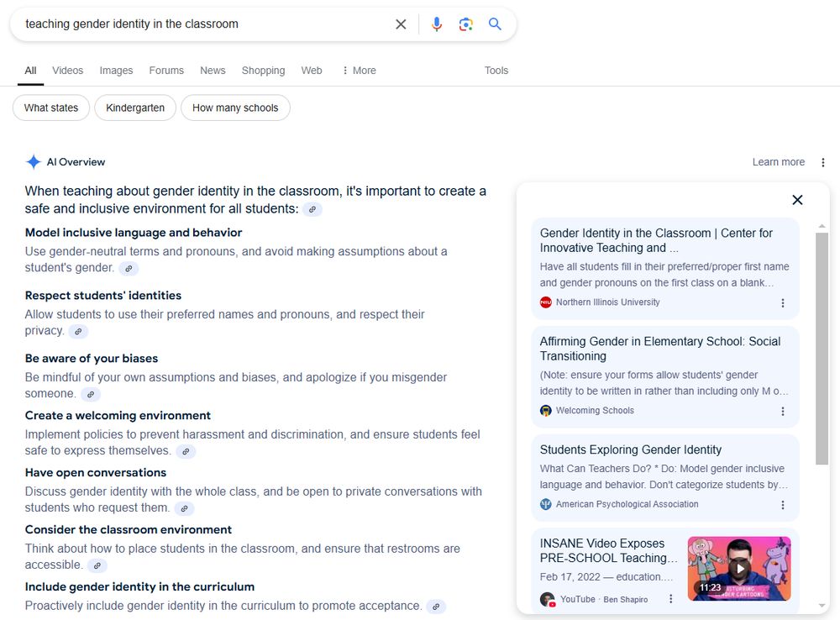Click the link icon after "student's gender"
The width and height of the screenshot is (840, 620).
(x=129, y=269)
